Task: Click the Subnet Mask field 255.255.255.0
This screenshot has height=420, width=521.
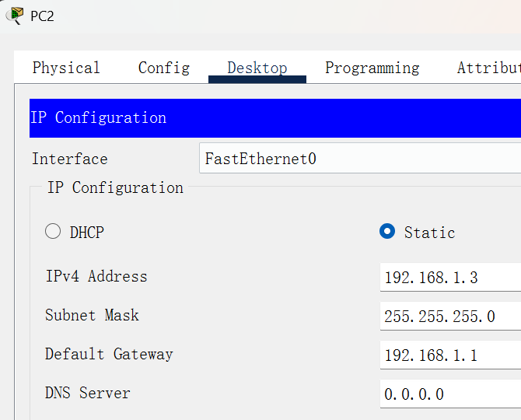Action: 450,316
